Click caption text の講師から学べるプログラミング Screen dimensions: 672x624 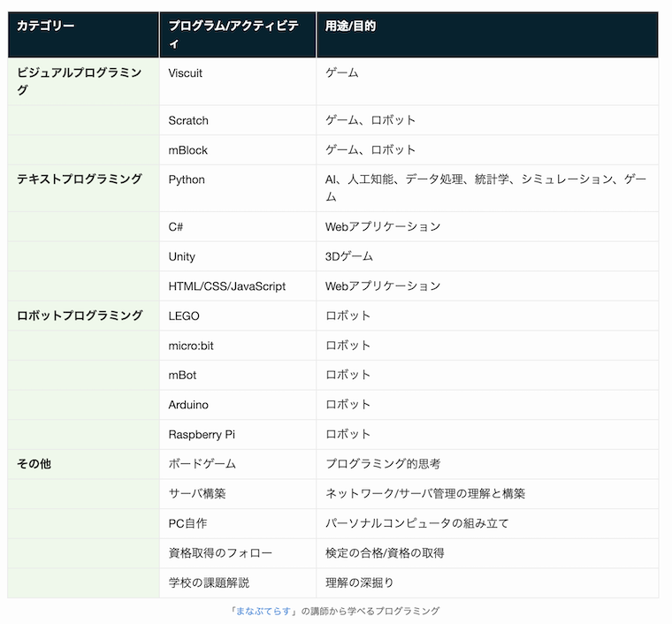point(370,611)
